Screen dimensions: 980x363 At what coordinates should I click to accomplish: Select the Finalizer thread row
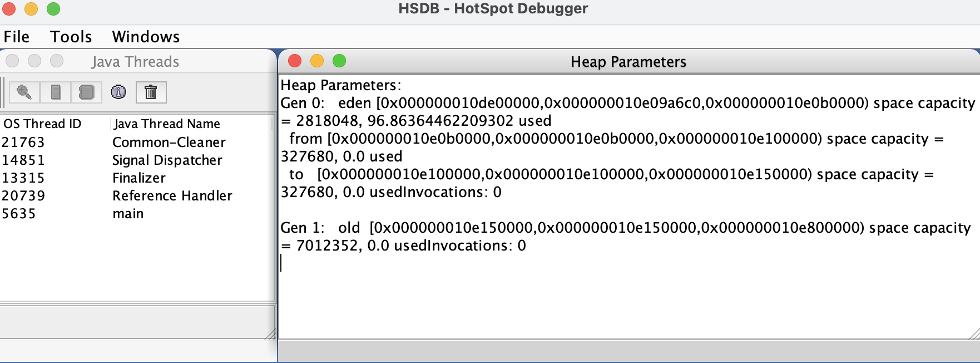(x=137, y=178)
